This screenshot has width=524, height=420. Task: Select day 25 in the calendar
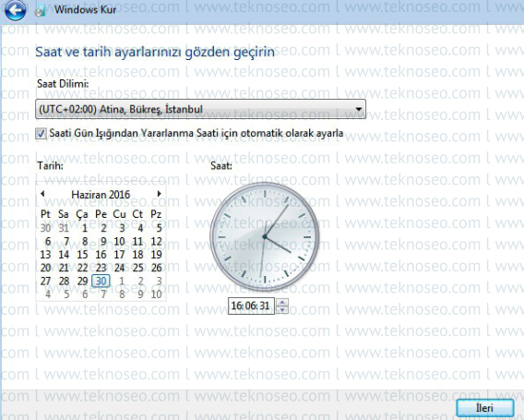pos(137,268)
